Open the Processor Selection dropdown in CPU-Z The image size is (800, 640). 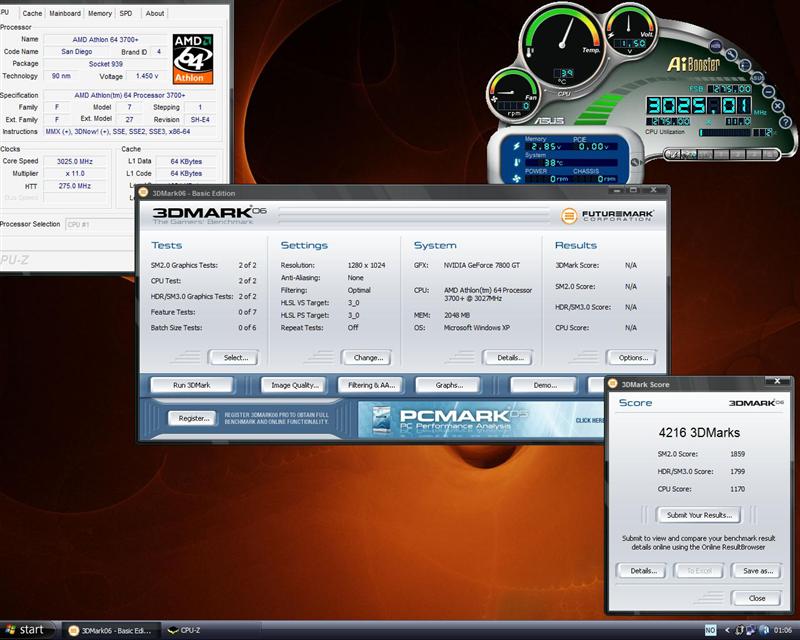99,224
